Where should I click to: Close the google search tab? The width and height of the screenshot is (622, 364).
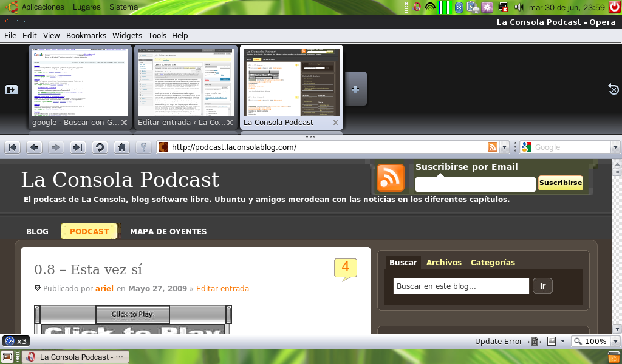coord(124,123)
